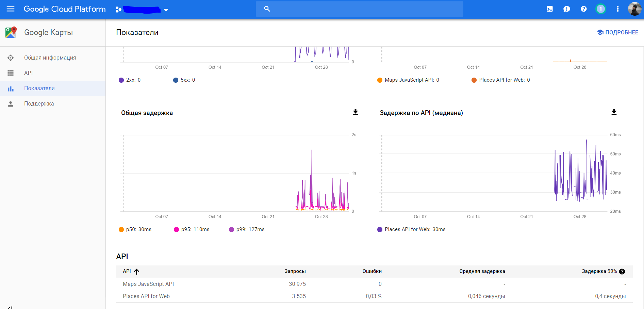Go to the API sidebar item
The height and width of the screenshot is (309, 644).
pos(29,73)
